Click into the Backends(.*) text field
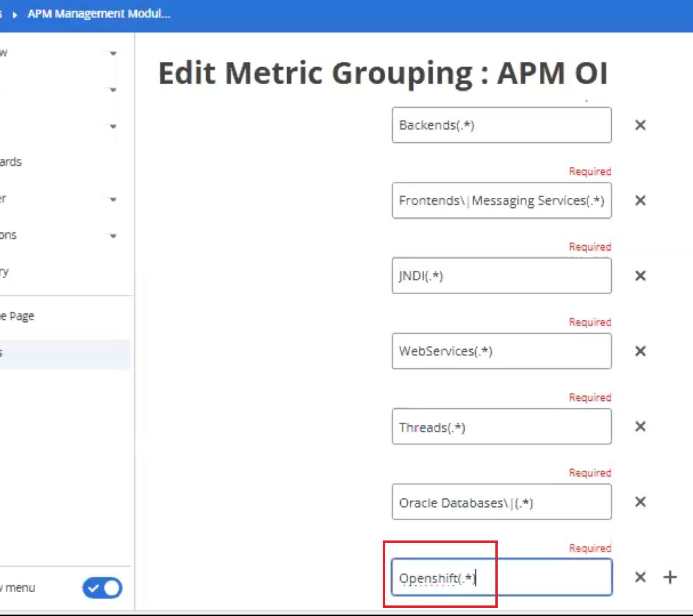Screen dimensions: 693x616 pyautogui.click(x=501, y=125)
